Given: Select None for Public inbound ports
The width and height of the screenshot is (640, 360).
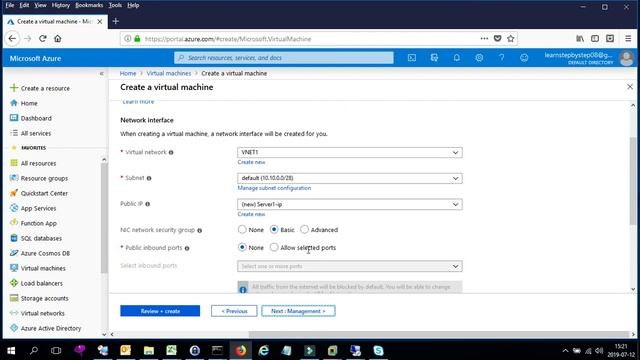Looking at the screenshot, I should (x=242, y=247).
